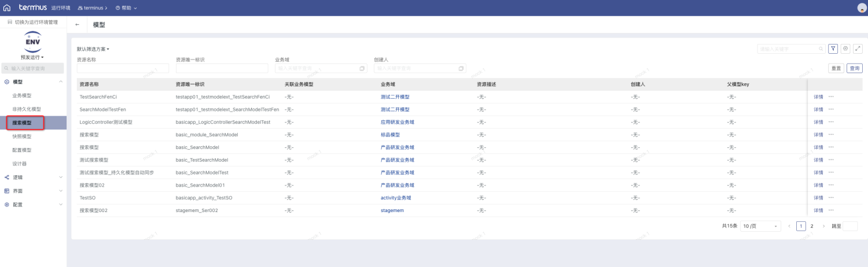Toggle the filter funnel icon button
The width and height of the screenshot is (868, 267).
[833, 49]
